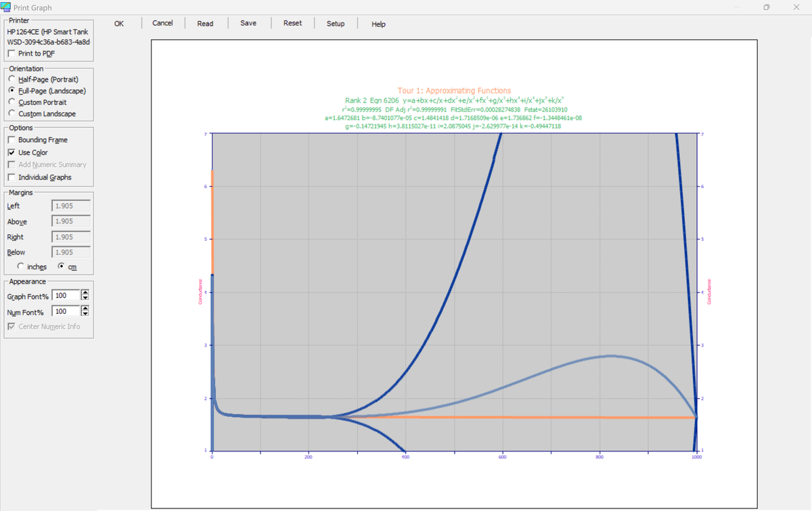Screen dimensions: 812x511
Task: Open the Help button
Action: pos(379,24)
